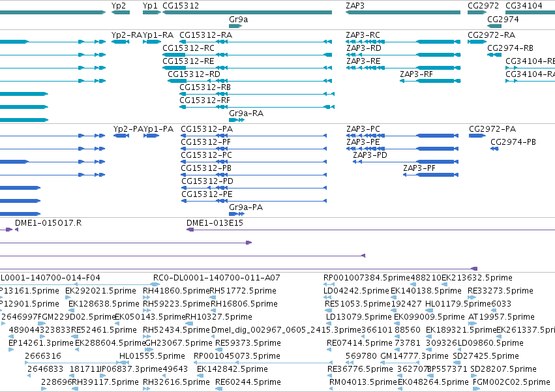Select the CG15312-RA transcript label
Viewport: 555px width, 392px height.
coord(205,35)
